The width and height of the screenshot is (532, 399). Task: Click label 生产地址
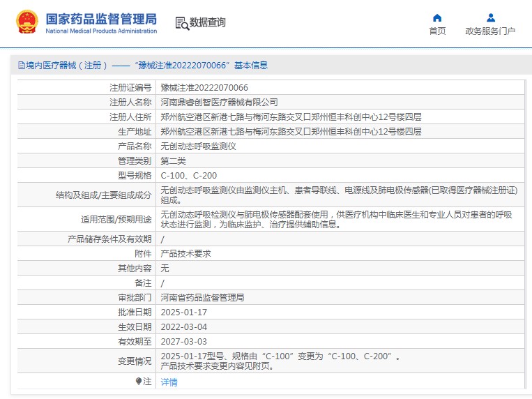click(x=135, y=131)
